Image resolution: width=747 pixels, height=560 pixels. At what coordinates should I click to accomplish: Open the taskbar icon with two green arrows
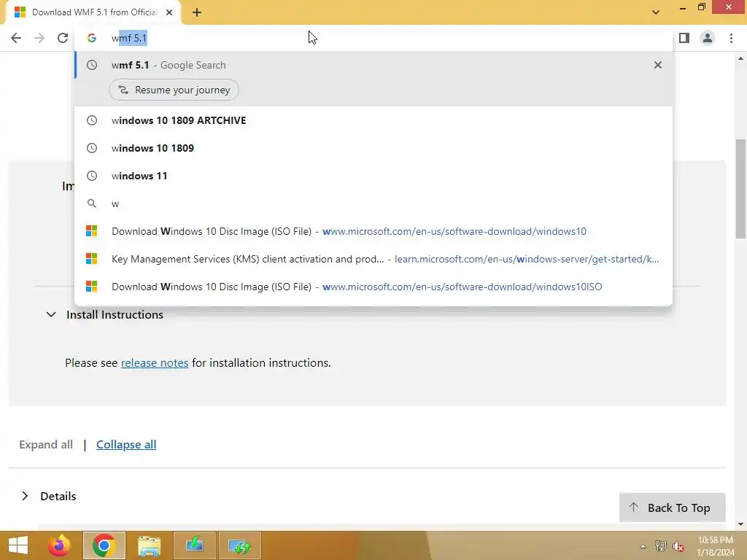(x=239, y=545)
